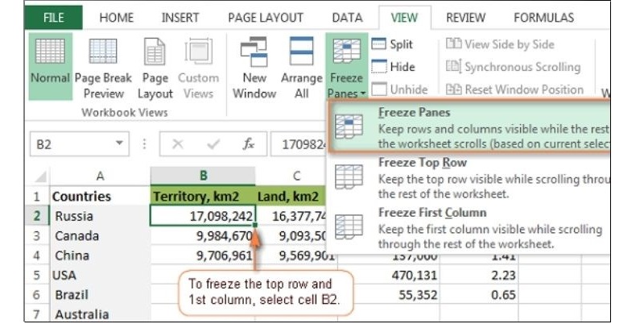Select column C header
This screenshot has height=324, width=644.
[296, 176]
